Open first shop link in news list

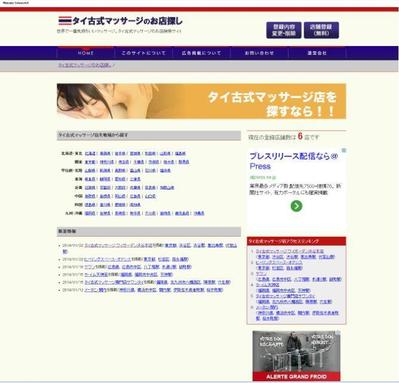tap(118, 245)
